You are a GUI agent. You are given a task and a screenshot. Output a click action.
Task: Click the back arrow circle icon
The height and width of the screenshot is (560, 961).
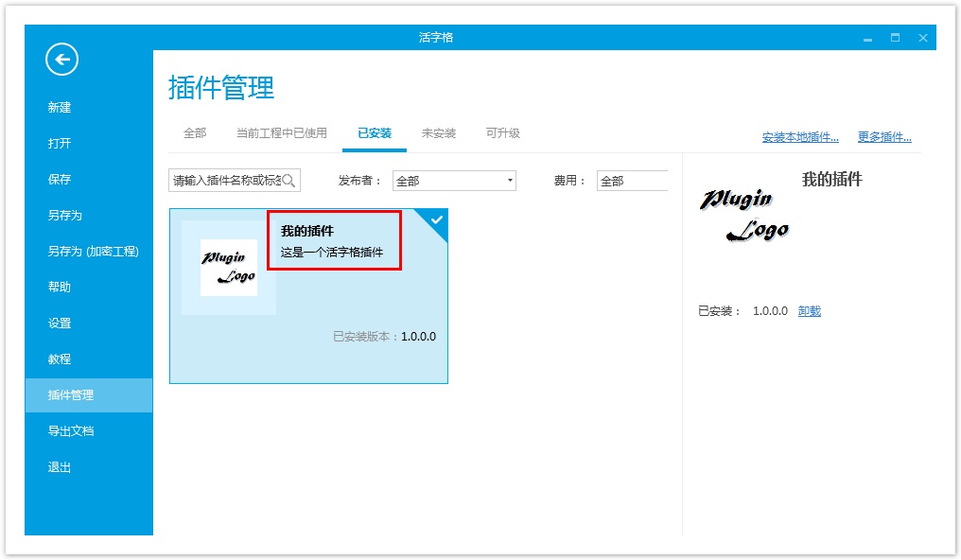pyautogui.click(x=61, y=60)
